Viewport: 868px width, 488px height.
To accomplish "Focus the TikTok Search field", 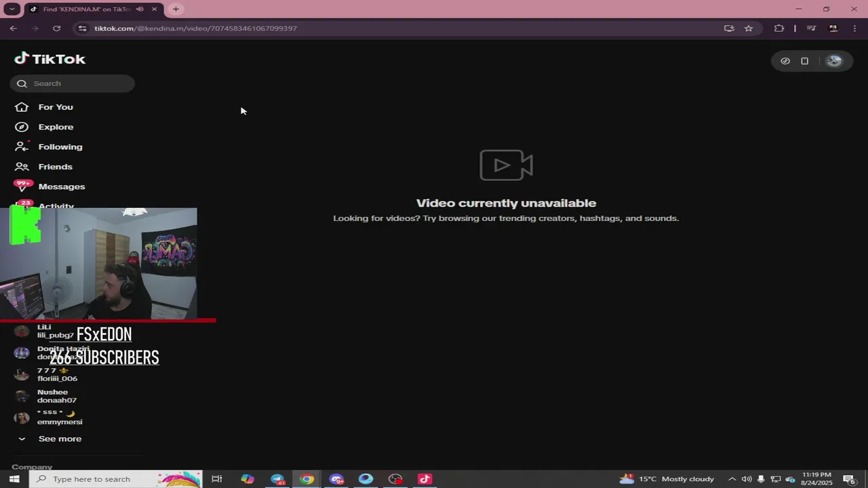I will 73,83.
